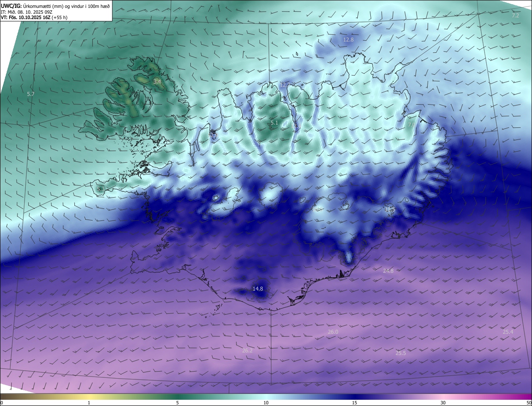Click the color scale tick labeled 50
Screen dimensions: 532x406
(x=529, y=403)
